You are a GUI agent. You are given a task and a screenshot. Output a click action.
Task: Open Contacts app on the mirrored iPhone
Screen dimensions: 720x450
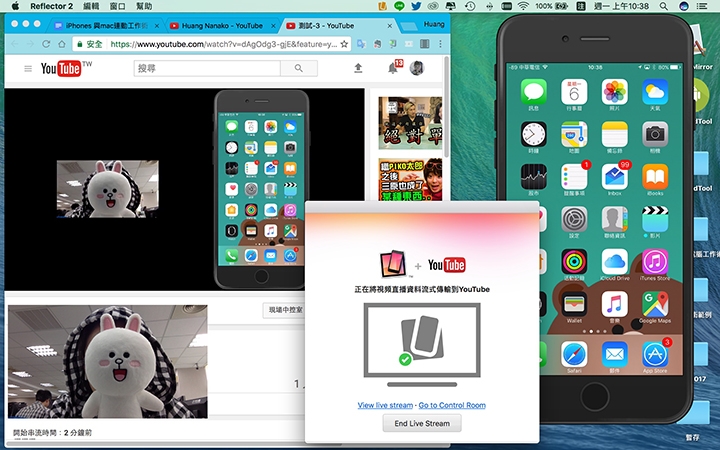pos(614,219)
